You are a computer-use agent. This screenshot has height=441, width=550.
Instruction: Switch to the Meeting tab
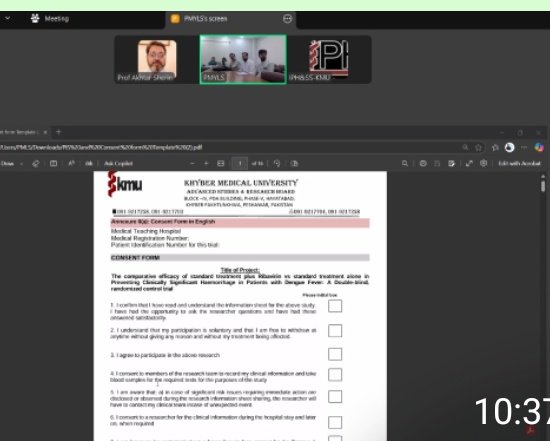coord(50,19)
